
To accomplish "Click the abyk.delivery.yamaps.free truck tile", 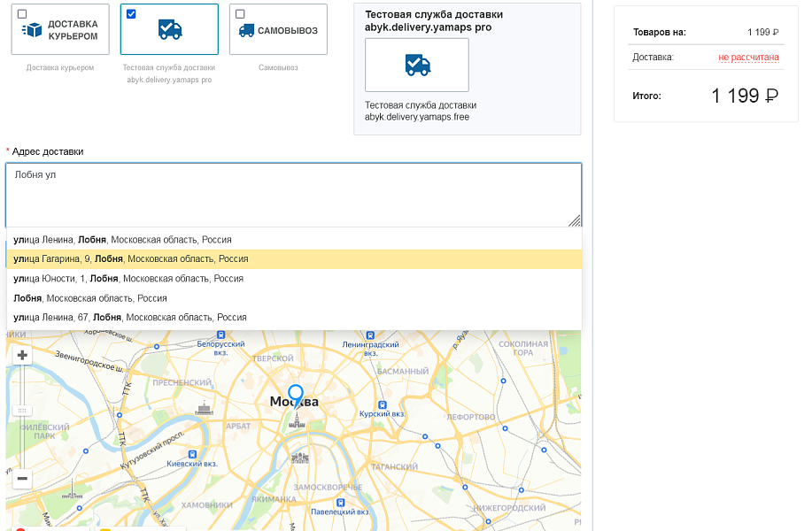I will coord(416,65).
